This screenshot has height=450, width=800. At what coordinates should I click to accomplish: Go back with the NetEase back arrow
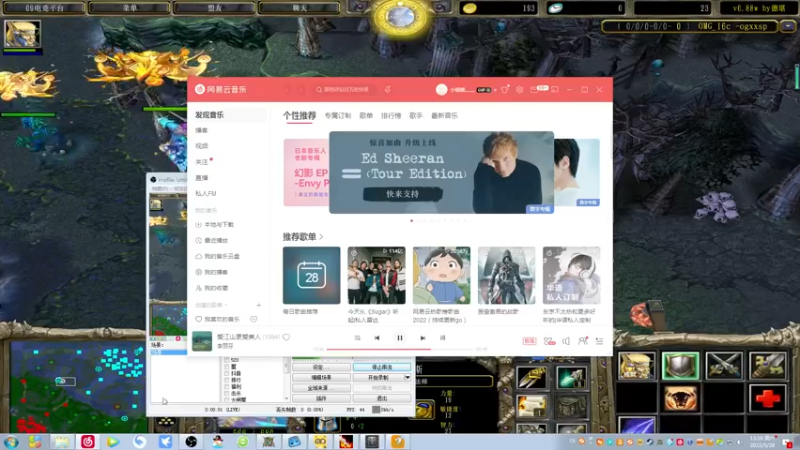point(288,90)
